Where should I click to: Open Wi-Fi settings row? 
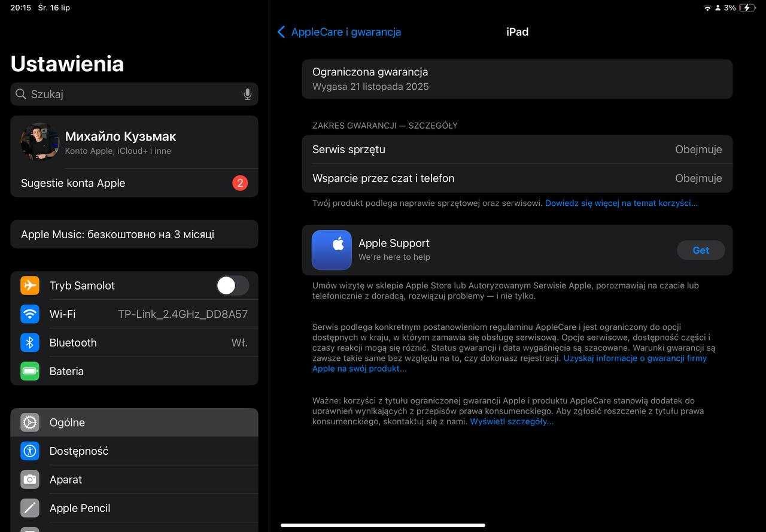pos(134,314)
